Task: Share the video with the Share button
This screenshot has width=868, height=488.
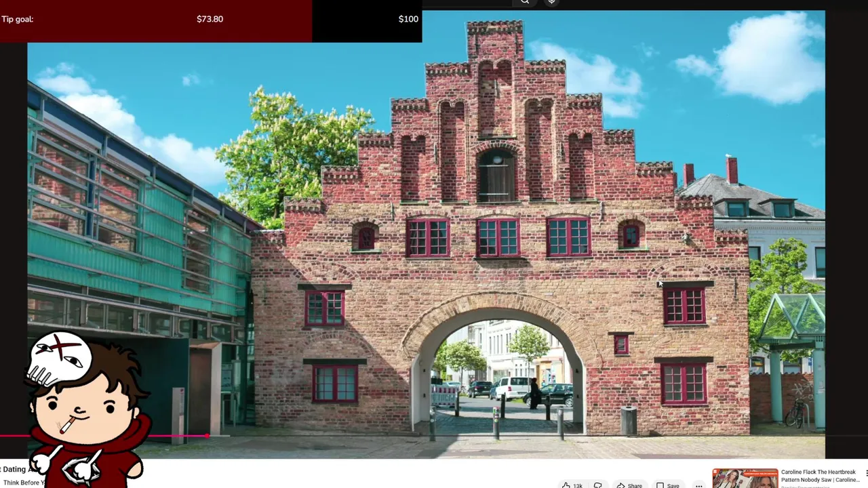Action: pyautogui.click(x=629, y=485)
